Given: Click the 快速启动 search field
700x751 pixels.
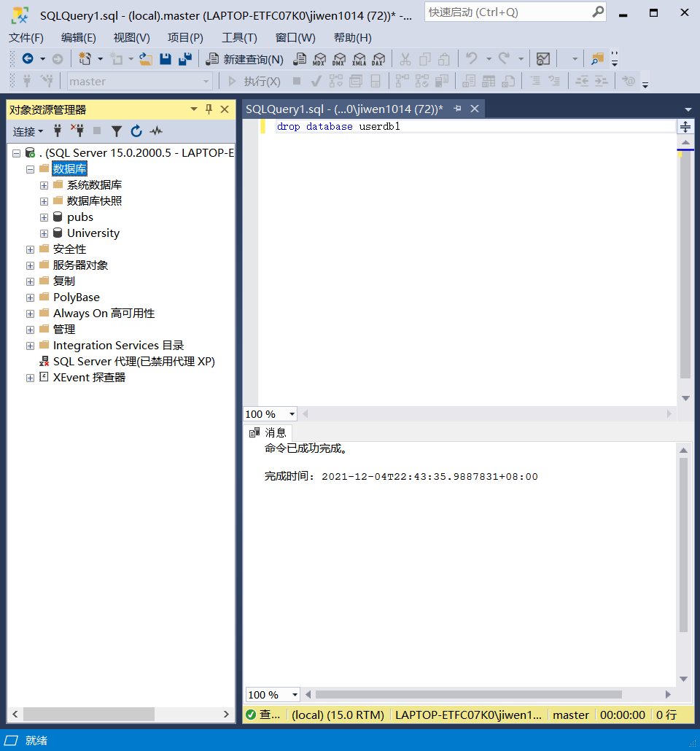Looking at the screenshot, I should 515,12.
